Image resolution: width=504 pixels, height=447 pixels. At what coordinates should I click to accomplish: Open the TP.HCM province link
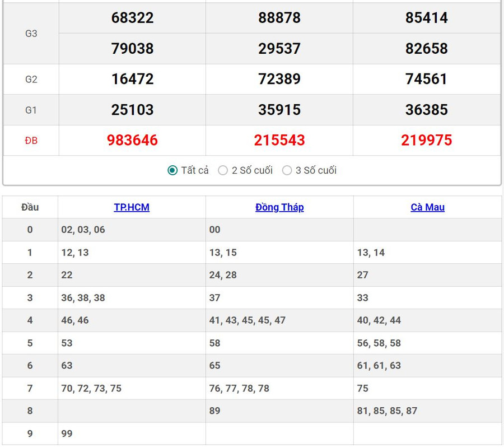[132, 207]
